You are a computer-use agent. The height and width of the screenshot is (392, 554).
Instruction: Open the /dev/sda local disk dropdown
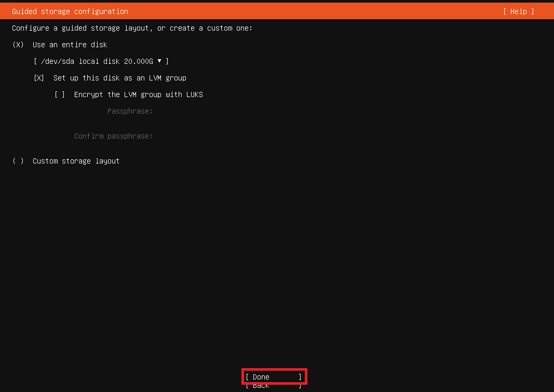click(x=101, y=61)
